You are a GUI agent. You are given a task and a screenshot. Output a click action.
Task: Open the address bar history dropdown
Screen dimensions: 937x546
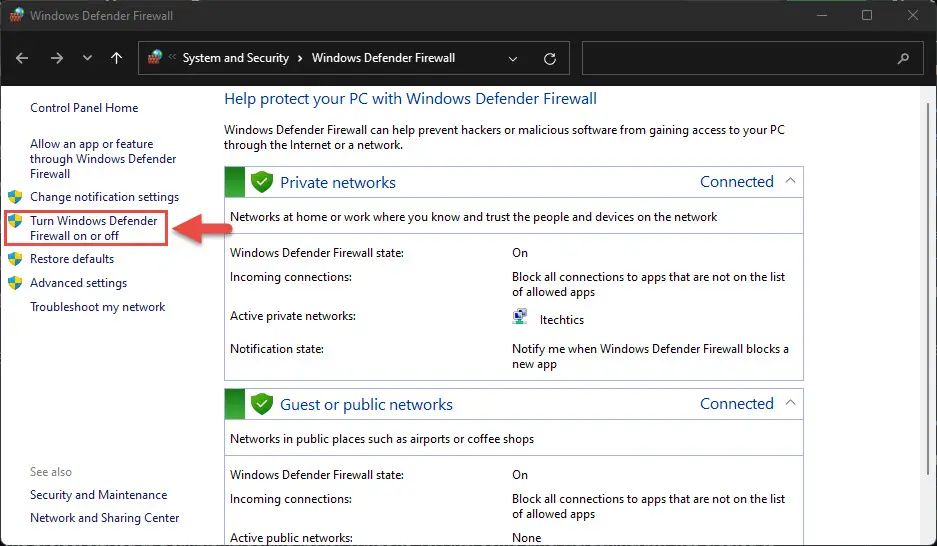[513, 59]
